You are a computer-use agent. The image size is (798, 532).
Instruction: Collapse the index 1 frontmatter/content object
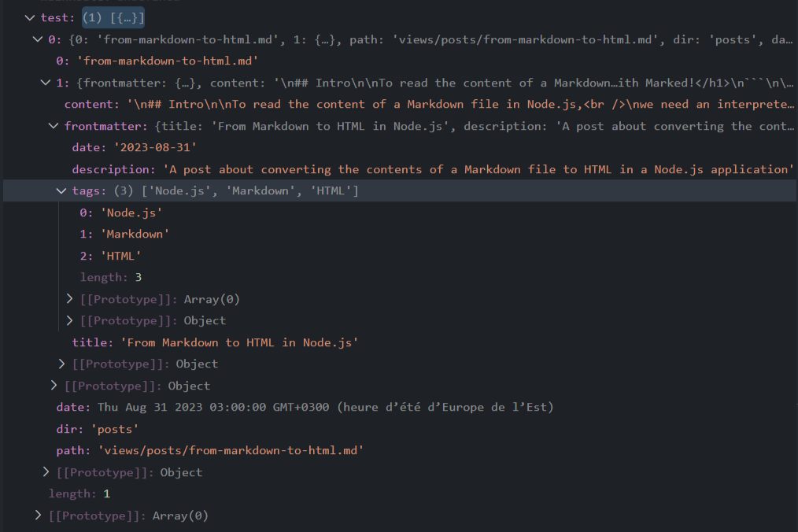point(46,83)
